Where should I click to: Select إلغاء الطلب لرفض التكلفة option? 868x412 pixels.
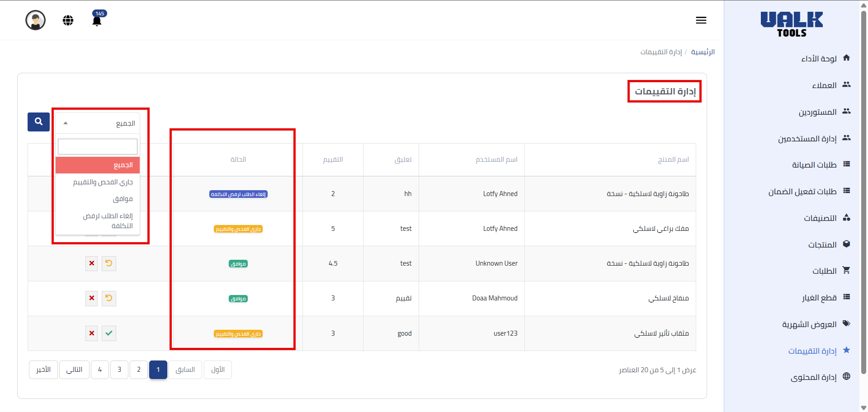tap(108, 221)
